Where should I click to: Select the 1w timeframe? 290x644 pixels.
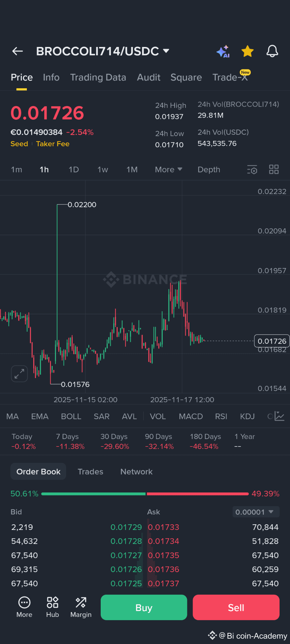(x=103, y=170)
